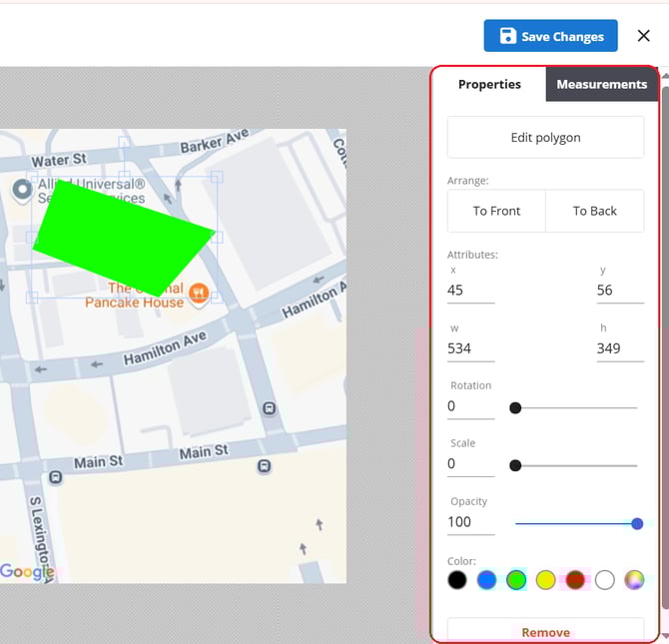Close the editor with the X icon
Screen dimensions: 669x644
[643, 36]
